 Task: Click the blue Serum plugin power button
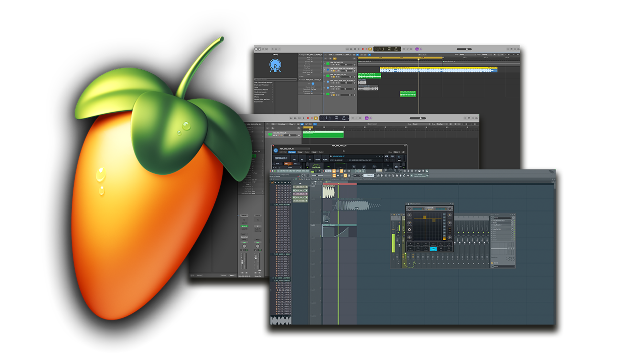[276, 150]
